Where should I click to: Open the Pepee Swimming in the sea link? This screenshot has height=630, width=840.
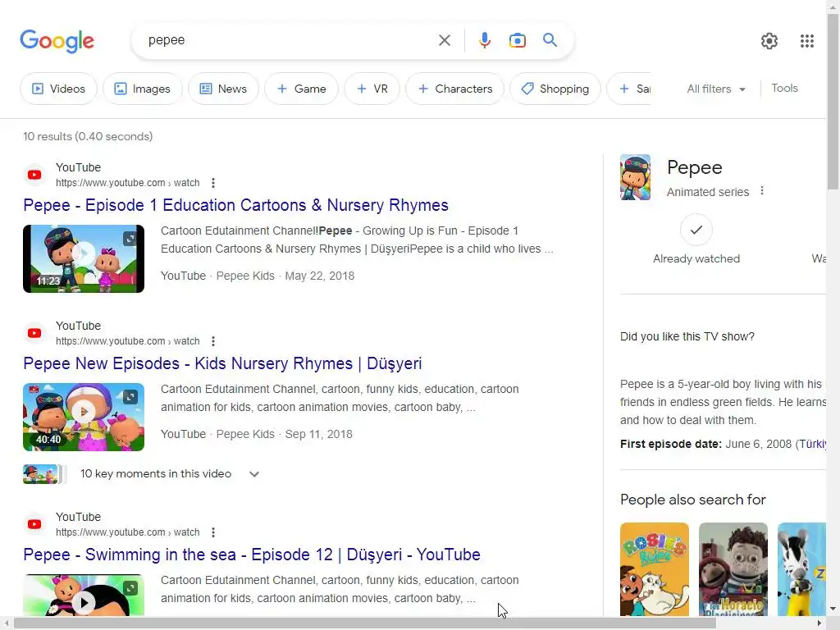click(252, 555)
